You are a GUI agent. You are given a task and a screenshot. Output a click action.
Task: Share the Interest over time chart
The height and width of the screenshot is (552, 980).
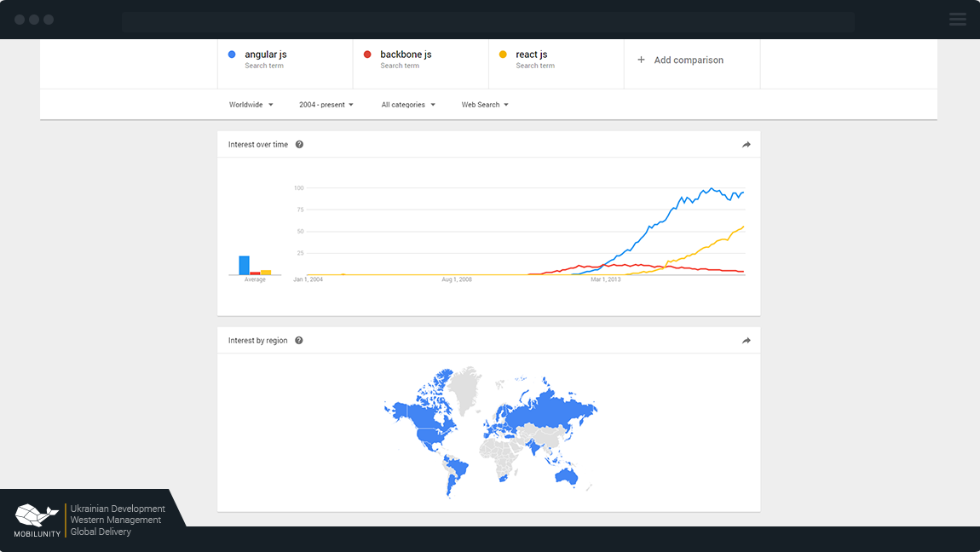pyautogui.click(x=747, y=145)
